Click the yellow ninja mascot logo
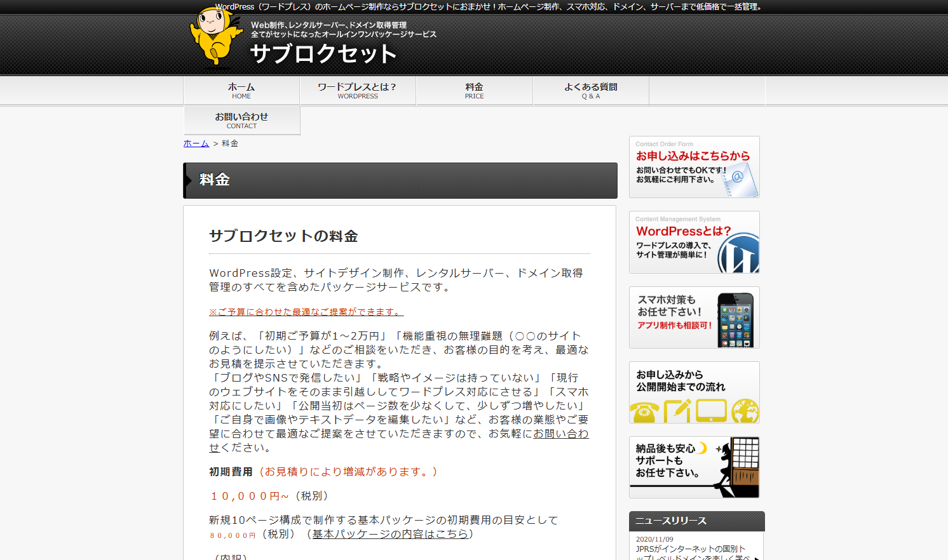Image resolution: width=948 pixels, height=560 pixels. coord(216,38)
